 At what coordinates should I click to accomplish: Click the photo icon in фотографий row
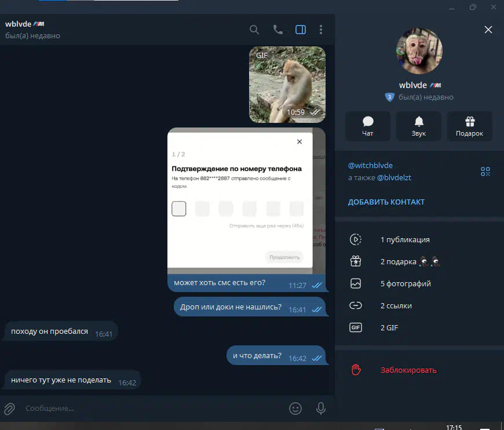[356, 283]
